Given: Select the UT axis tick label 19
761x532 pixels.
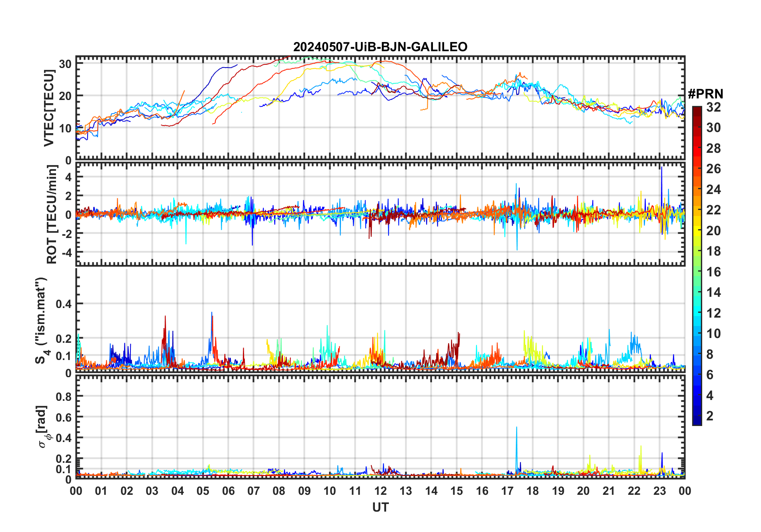Looking at the screenshot, I should (558, 491).
